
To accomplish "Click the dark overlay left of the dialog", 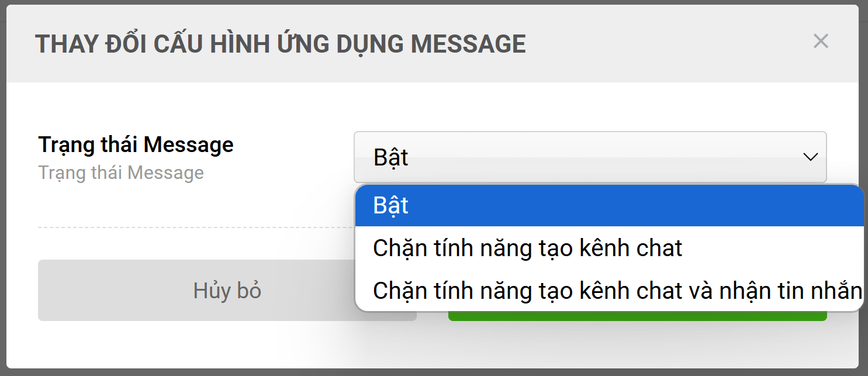I will coord(3,187).
